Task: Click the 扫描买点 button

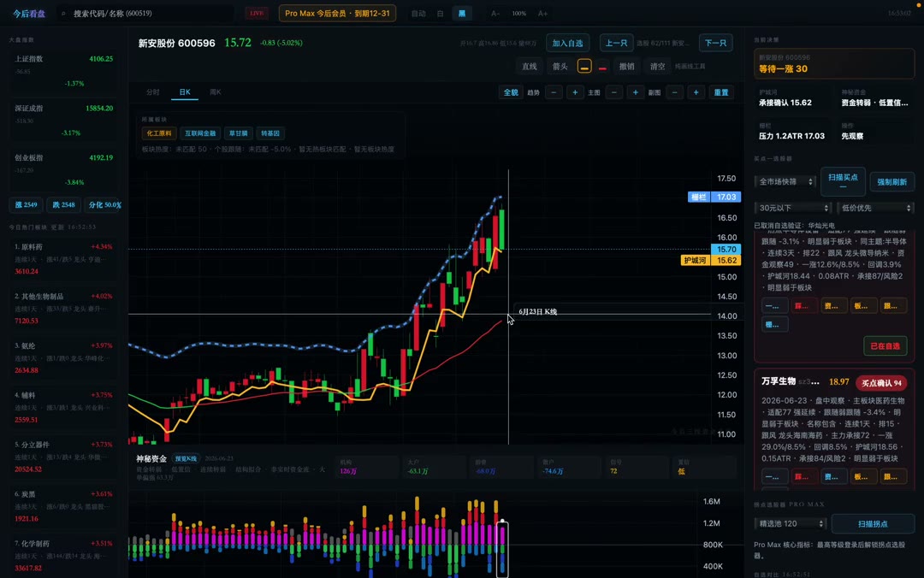Action: 843,181
